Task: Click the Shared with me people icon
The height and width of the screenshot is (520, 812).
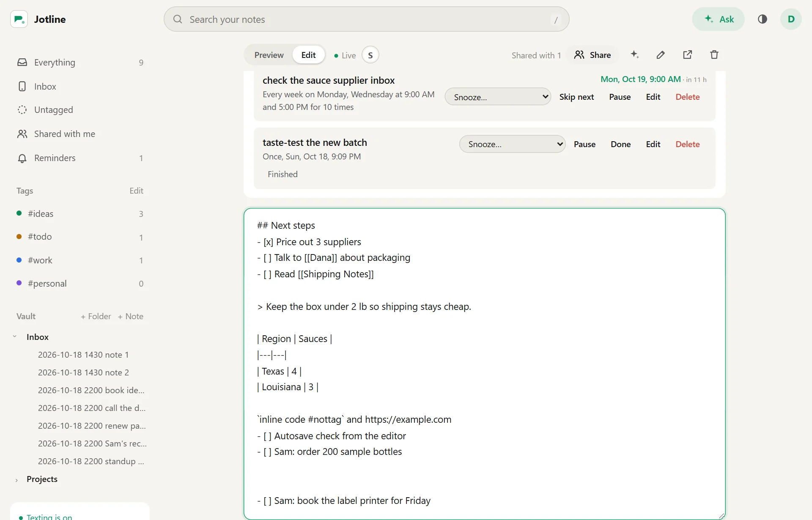Action: (22, 134)
